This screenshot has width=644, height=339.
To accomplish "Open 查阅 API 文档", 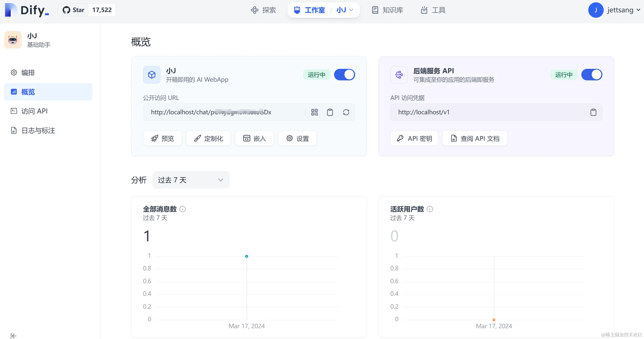I will click(x=475, y=138).
